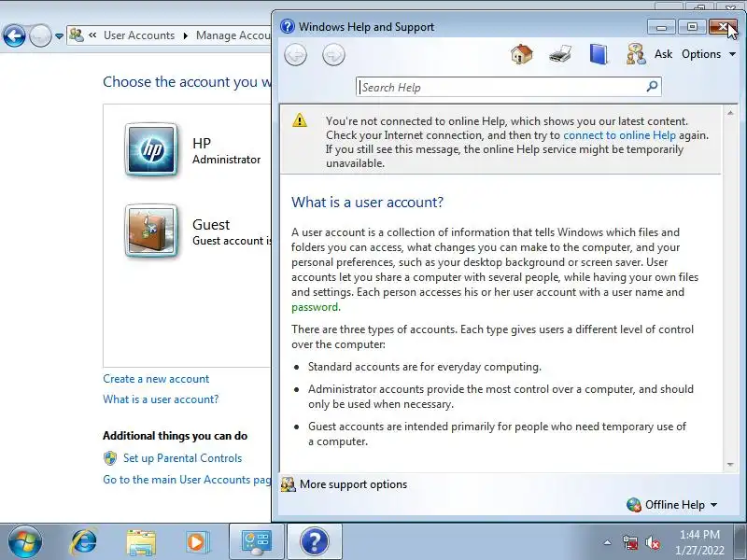This screenshot has width=747, height=560.
Task: Follow the connect to online Help link
Action: click(x=619, y=135)
